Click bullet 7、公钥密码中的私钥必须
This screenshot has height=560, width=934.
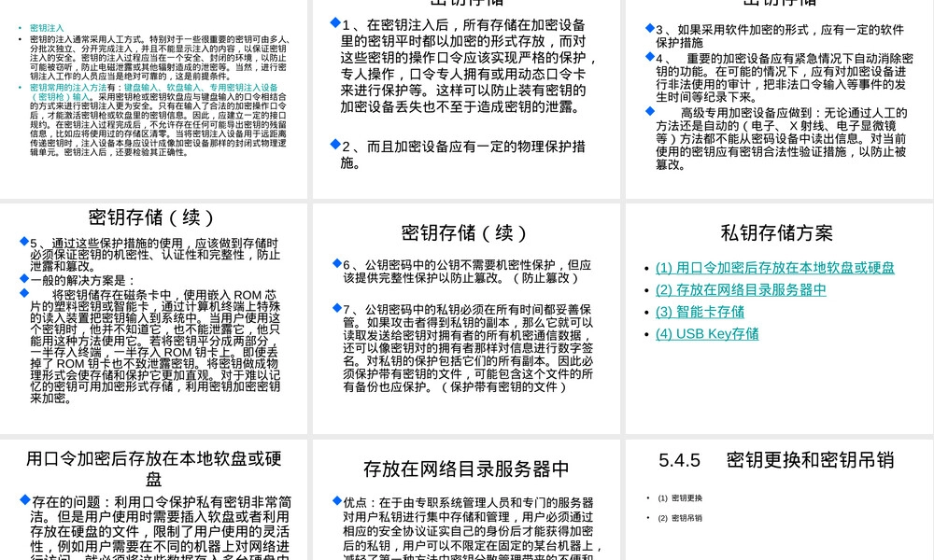[x=468, y=348]
